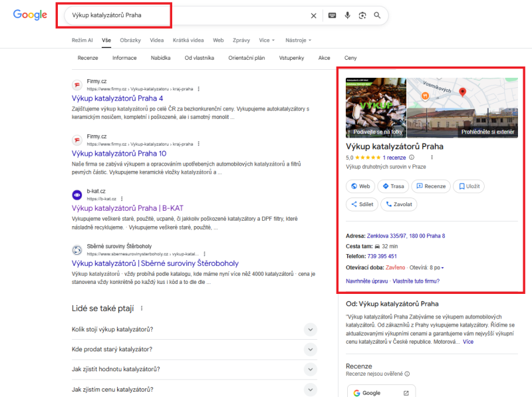Open the on-screen keyboard input tool

[332, 15]
